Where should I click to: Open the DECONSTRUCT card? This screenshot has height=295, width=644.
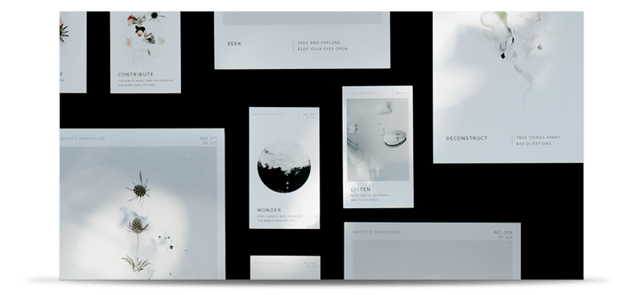click(508, 87)
